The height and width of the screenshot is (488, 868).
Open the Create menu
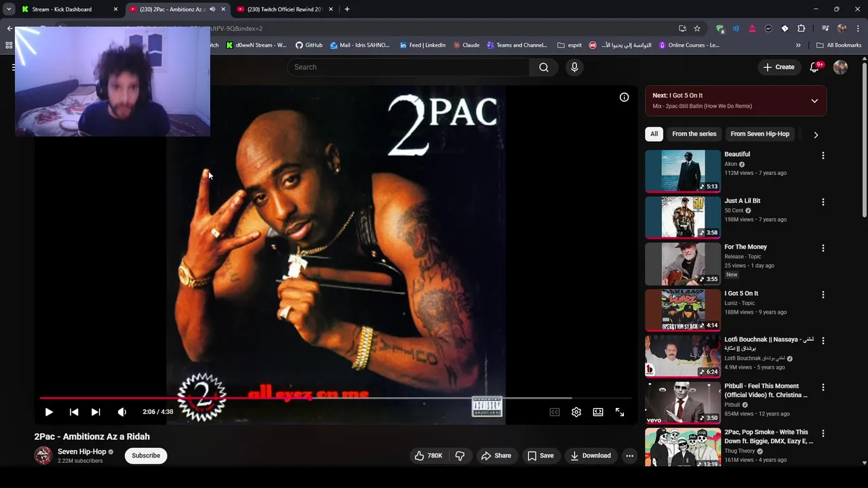pos(778,67)
